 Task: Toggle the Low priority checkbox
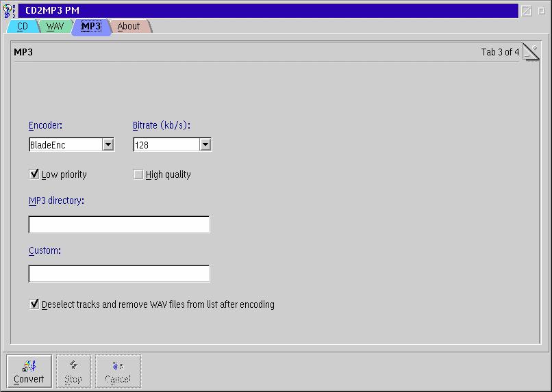34,174
